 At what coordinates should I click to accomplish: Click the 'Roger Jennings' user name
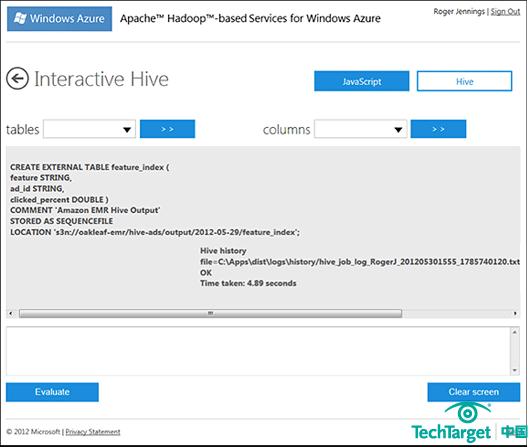(459, 12)
